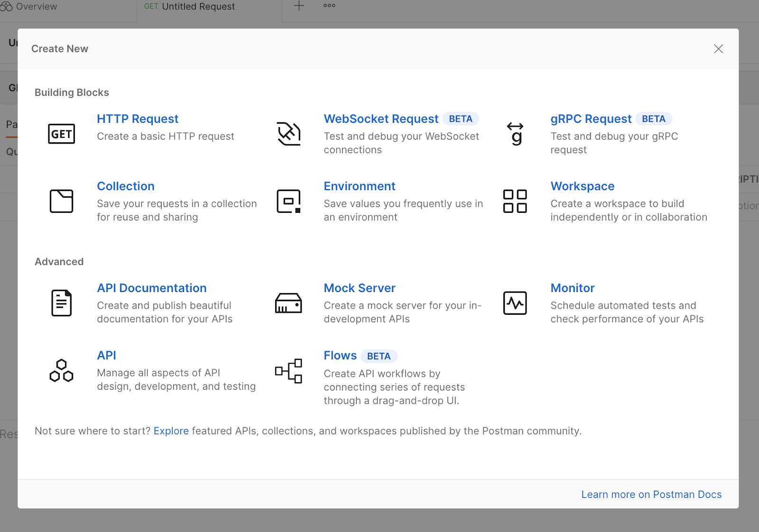This screenshot has height=532, width=759.
Task: Click the BETA badge beside WebSocket Request
Action: point(461,119)
